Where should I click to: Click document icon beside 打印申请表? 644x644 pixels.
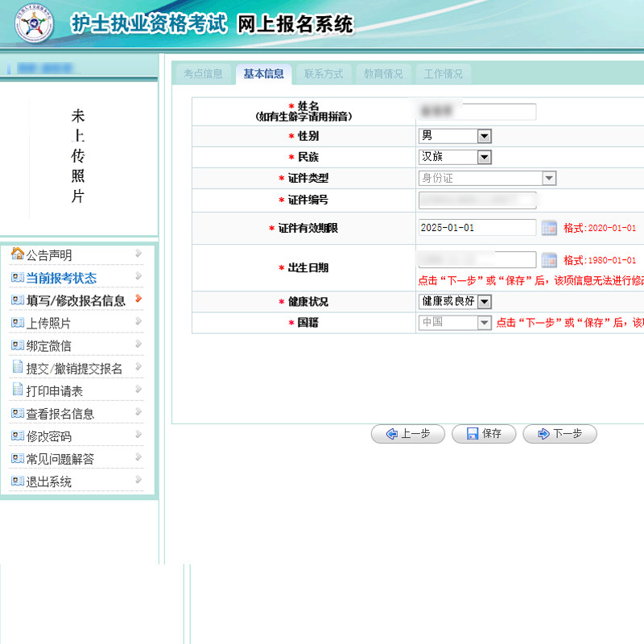pos(18,389)
